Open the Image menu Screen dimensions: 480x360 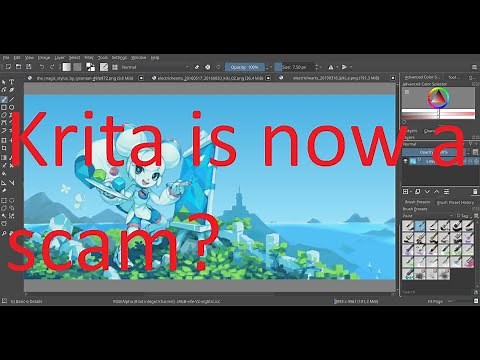44,58
